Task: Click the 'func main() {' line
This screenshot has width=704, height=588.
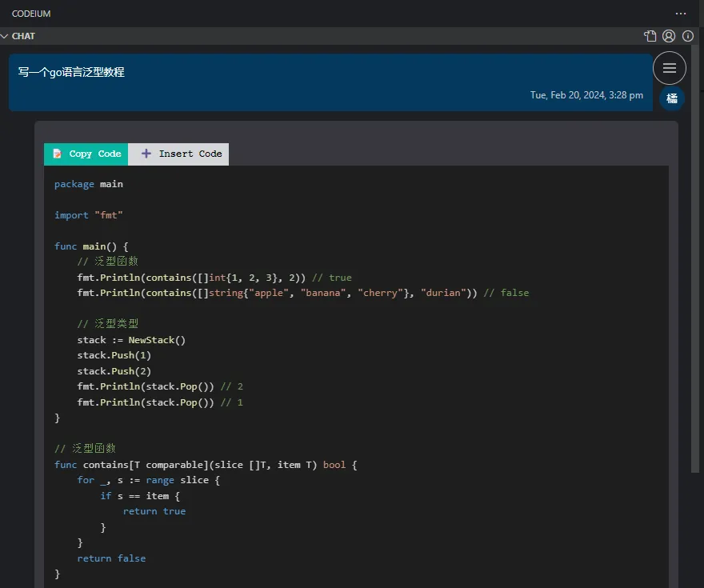Action: (91, 246)
